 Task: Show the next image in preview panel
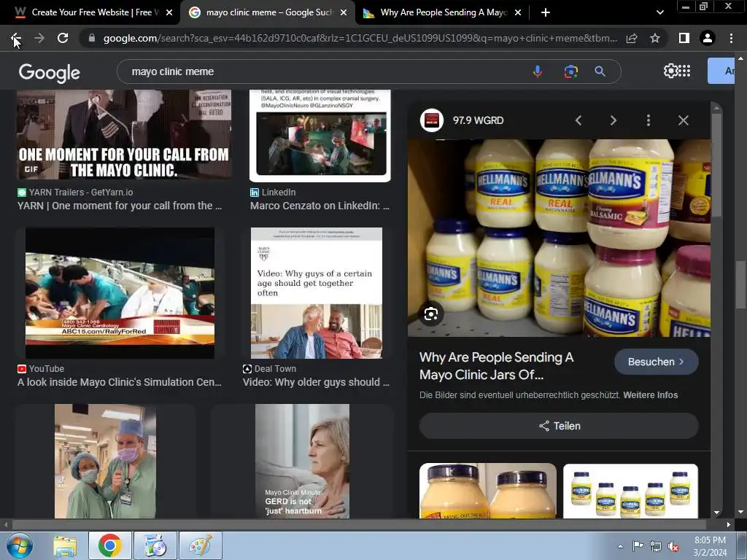pyautogui.click(x=613, y=120)
